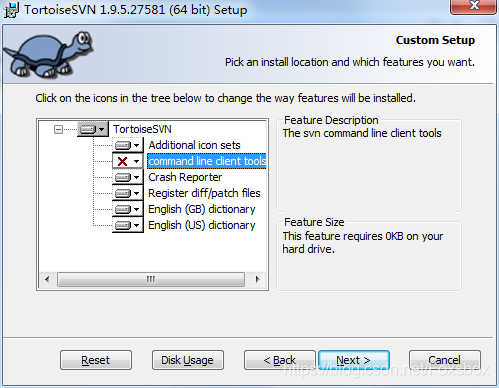The height and width of the screenshot is (388, 499).
Task: Click the feature tree left scroll arrow
Action: (47, 279)
